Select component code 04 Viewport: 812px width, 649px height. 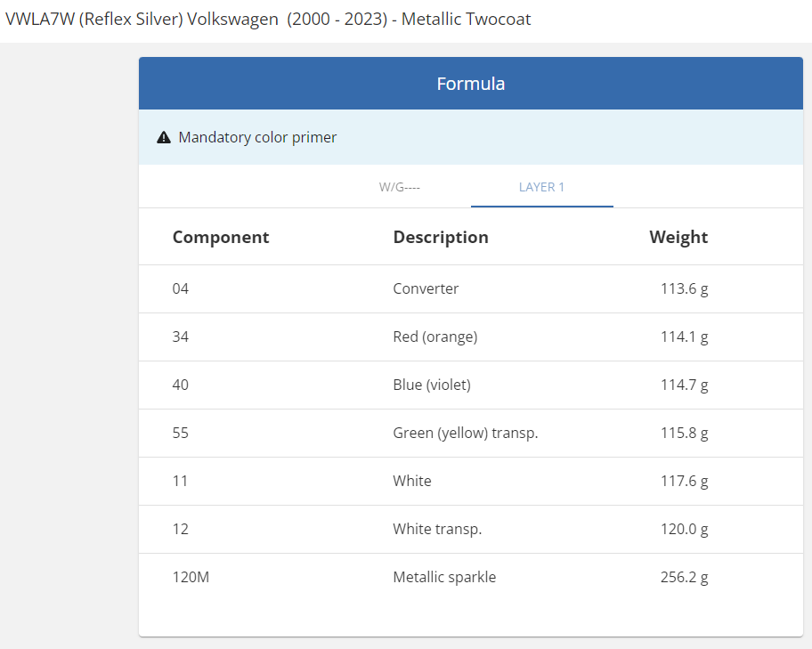pos(180,288)
